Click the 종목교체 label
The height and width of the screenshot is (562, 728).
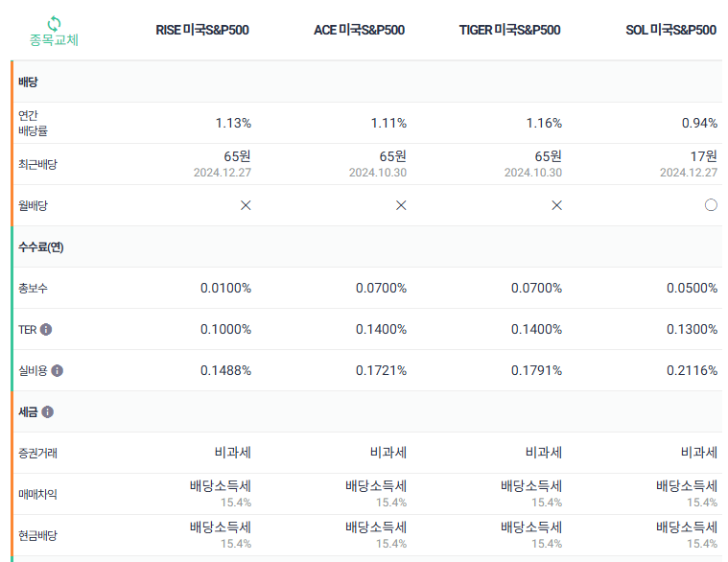pos(54,40)
